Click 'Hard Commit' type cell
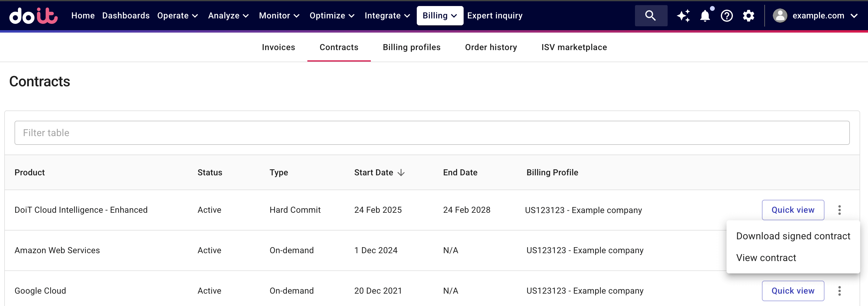This screenshot has width=868, height=306. pos(295,210)
